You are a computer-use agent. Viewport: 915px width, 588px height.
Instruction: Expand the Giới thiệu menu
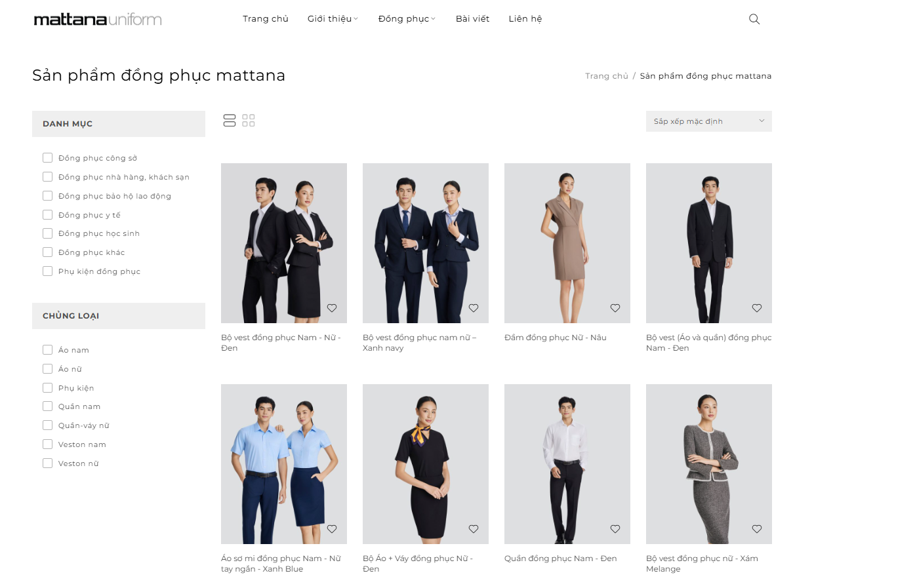click(333, 19)
